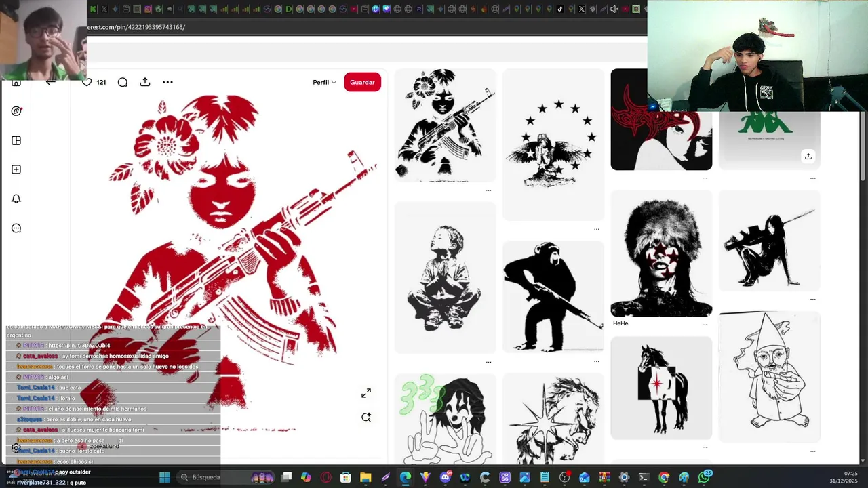Image resolution: width=868 pixels, height=488 pixels.
Task: Open more options under the sniper woman pin
Action: click(x=812, y=299)
